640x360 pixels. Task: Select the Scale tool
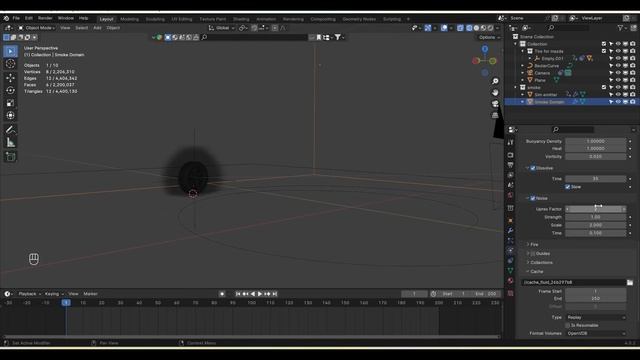point(11,103)
